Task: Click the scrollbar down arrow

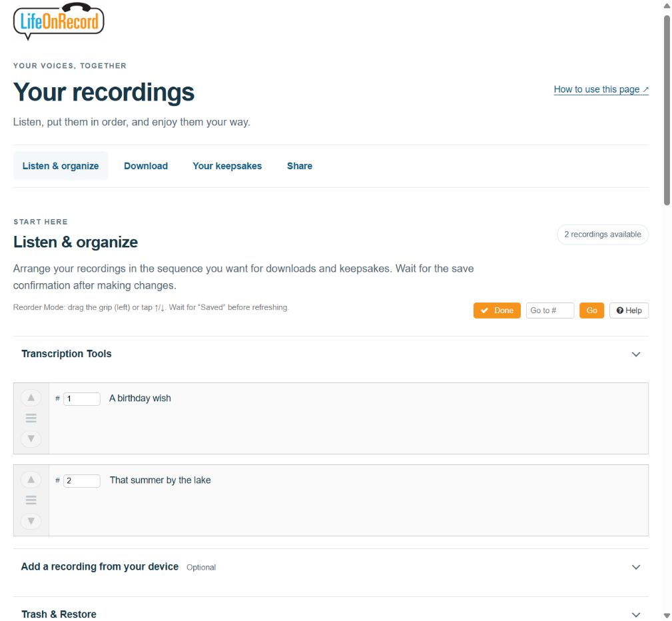Action: point(667,616)
